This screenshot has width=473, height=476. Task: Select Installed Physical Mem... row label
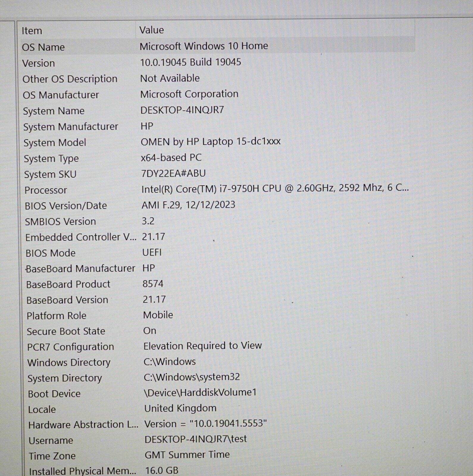(83, 471)
